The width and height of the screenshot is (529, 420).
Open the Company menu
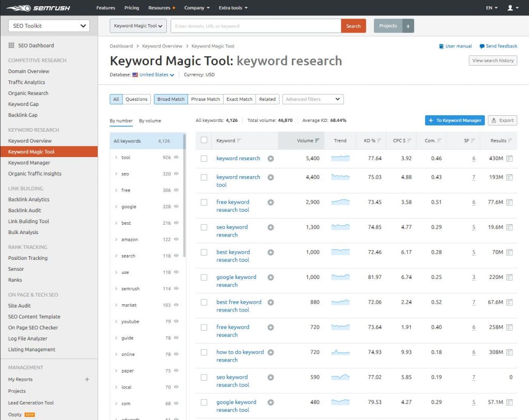[197, 8]
